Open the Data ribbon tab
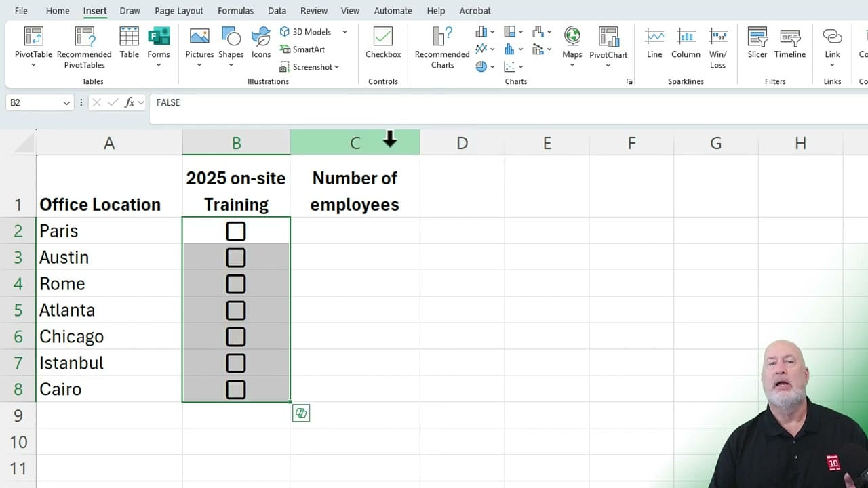This screenshot has width=868, height=488. pyautogui.click(x=277, y=10)
